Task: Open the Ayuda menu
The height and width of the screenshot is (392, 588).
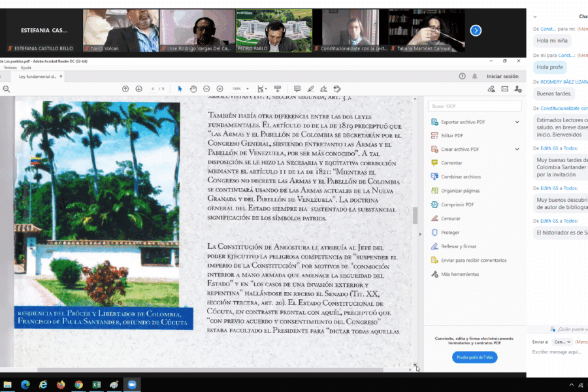Action: point(26,67)
